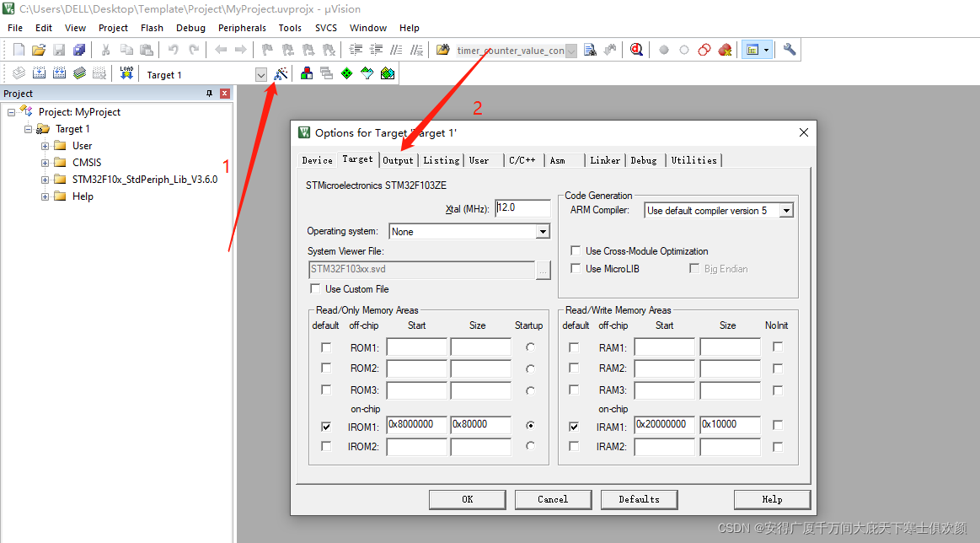Expand the Help folder node
Image resolution: width=980 pixels, height=543 pixels.
pyautogui.click(x=45, y=196)
